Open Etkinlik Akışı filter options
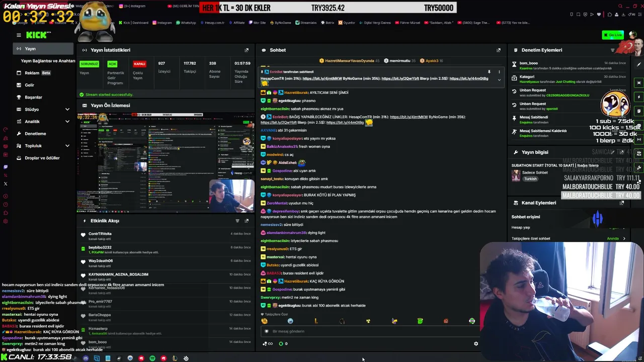Screen dimensions: 644x362 (x=237, y=221)
